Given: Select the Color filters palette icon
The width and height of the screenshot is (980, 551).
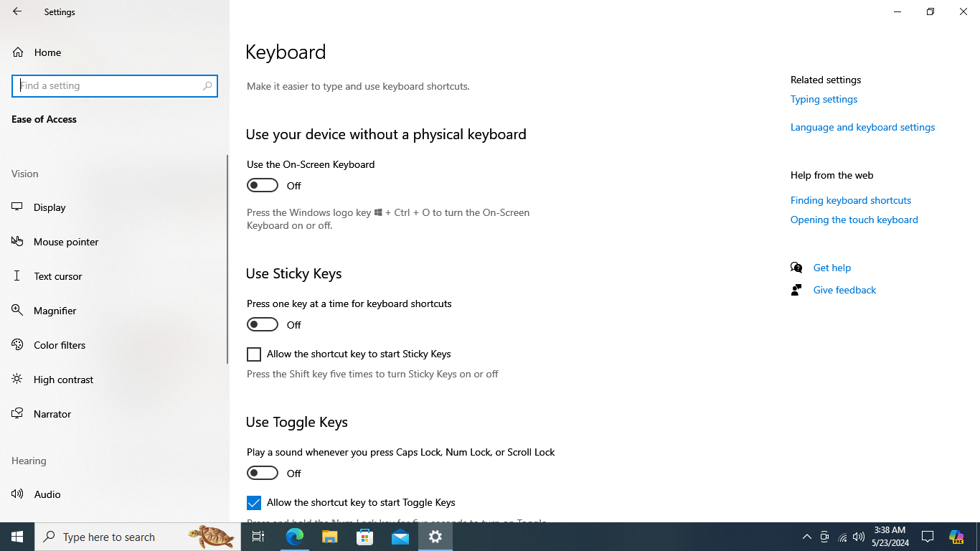Looking at the screenshot, I should [x=17, y=345].
